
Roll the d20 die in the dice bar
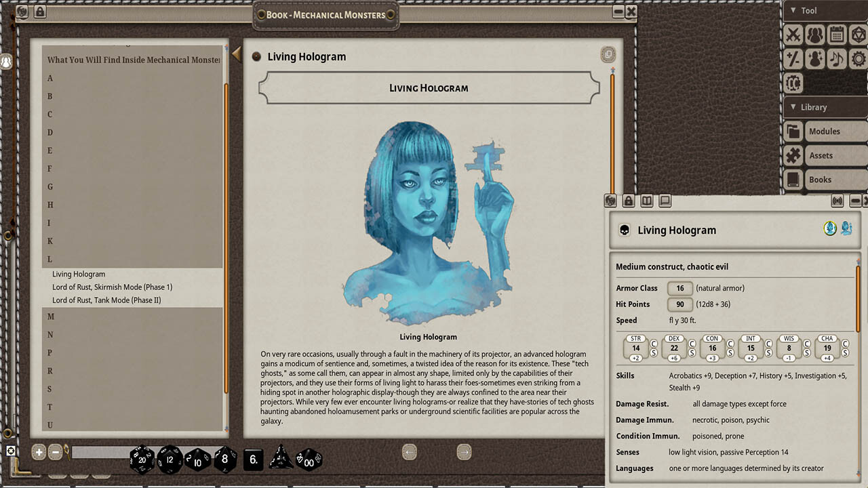(143, 459)
